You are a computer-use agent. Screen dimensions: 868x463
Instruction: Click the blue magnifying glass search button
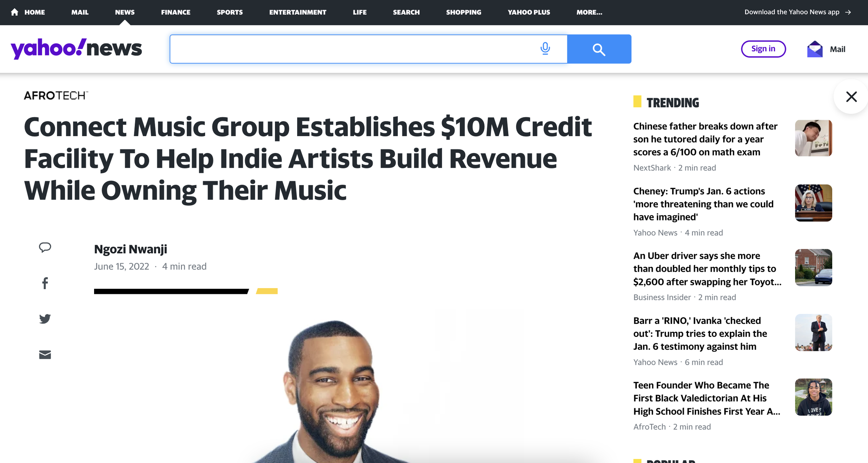coord(599,49)
